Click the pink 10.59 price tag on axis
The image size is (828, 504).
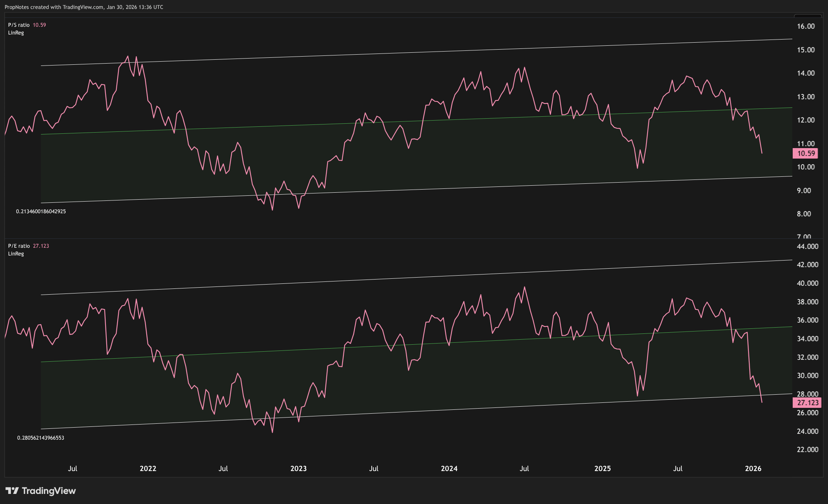[805, 154]
